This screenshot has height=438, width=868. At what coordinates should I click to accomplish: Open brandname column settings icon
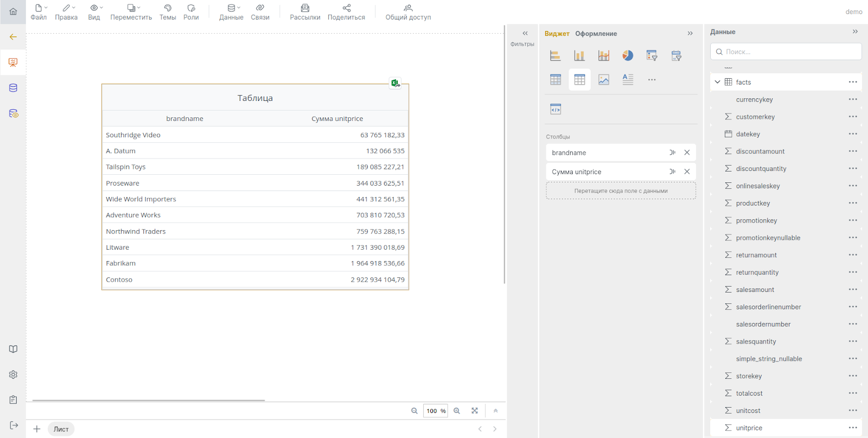[x=672, y=153]
